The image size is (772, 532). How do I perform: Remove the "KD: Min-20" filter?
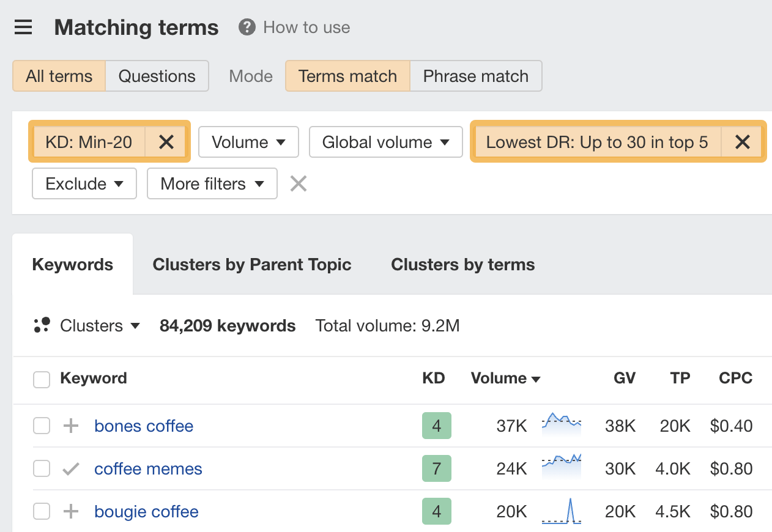tap(165, 142)
